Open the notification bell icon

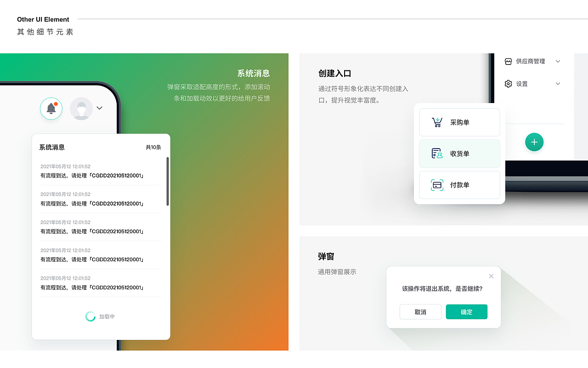click(x=51, y=109)
